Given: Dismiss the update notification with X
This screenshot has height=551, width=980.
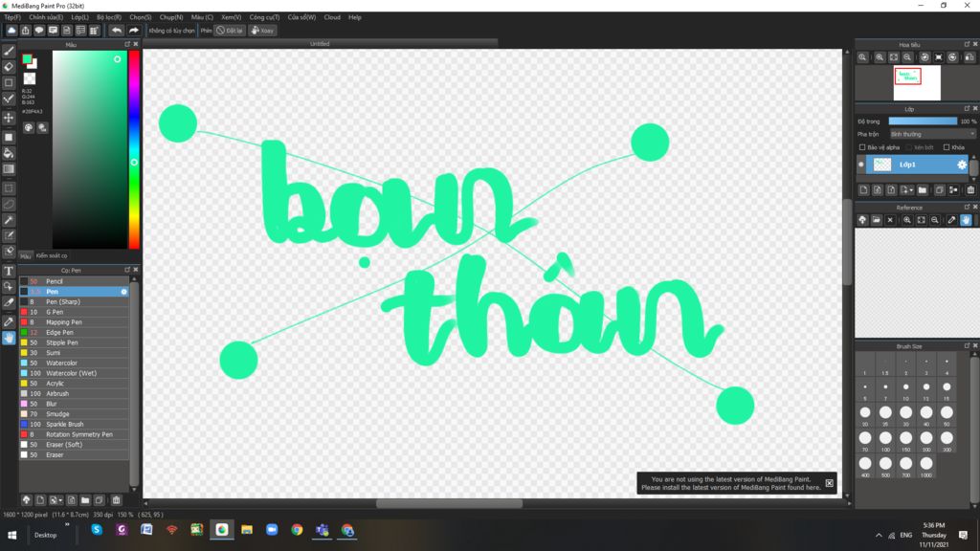Looking at the screenshot, I should tap(829, 483).
